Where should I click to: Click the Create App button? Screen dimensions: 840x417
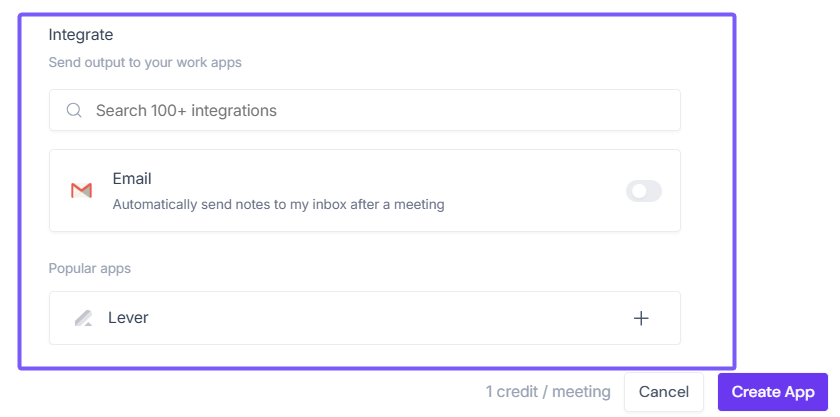[773, 392]
